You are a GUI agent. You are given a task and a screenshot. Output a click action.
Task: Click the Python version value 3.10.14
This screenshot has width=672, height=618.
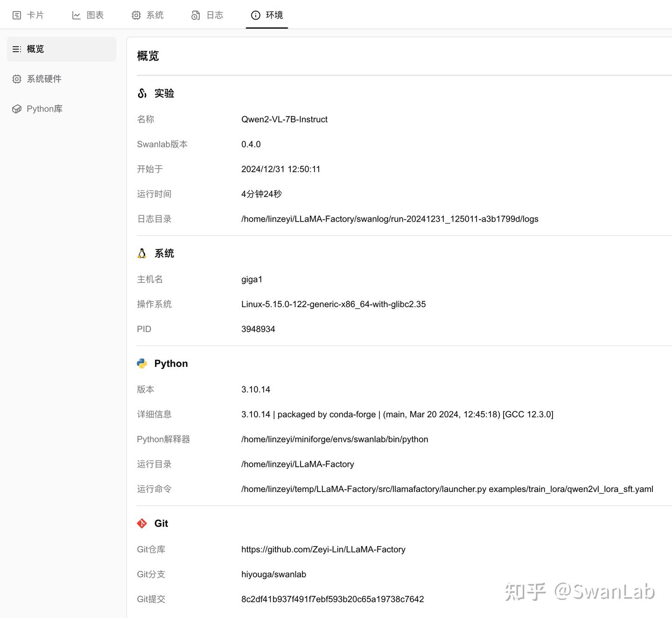(x=256, y=389)
